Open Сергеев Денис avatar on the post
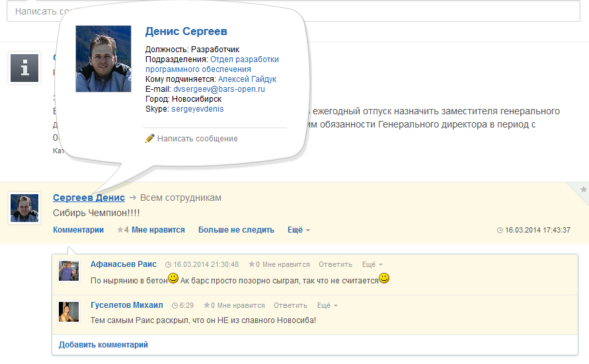 24,208
